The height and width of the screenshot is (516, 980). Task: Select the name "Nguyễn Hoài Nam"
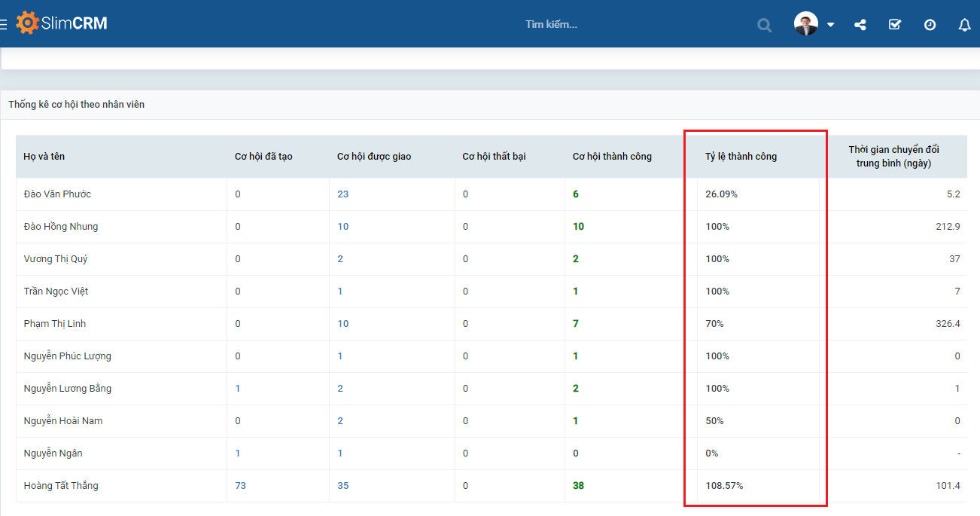coord(63,421)
